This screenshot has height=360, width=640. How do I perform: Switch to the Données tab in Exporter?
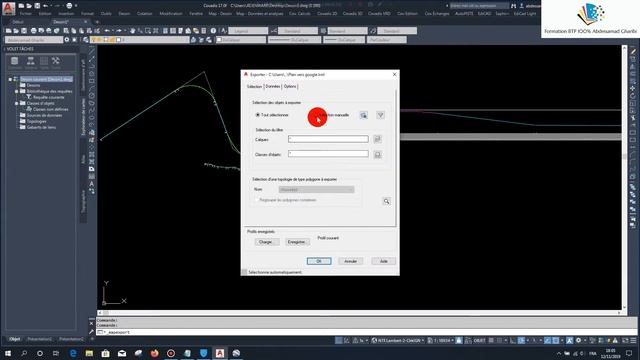273,87
